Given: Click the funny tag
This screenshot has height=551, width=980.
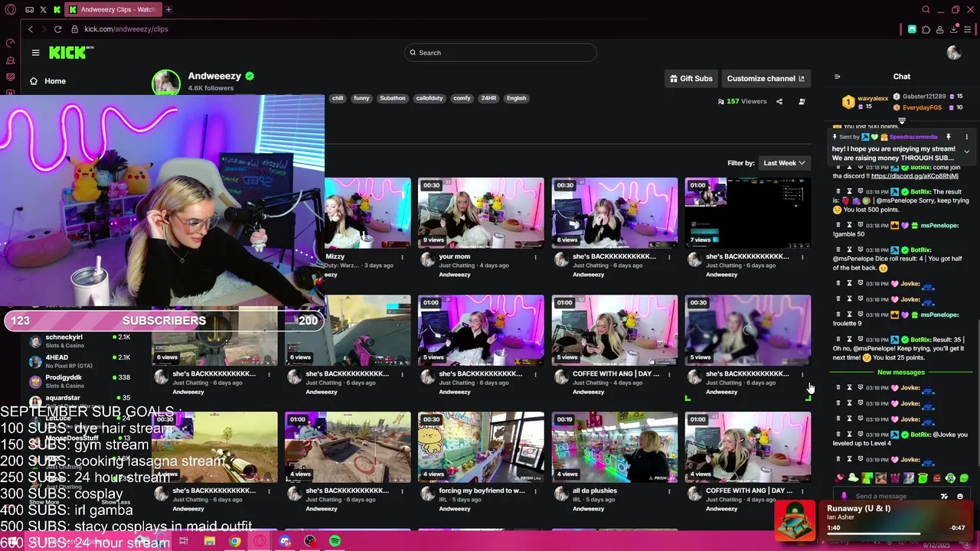Looking at the screenshot, I should (x=361, y=98).
